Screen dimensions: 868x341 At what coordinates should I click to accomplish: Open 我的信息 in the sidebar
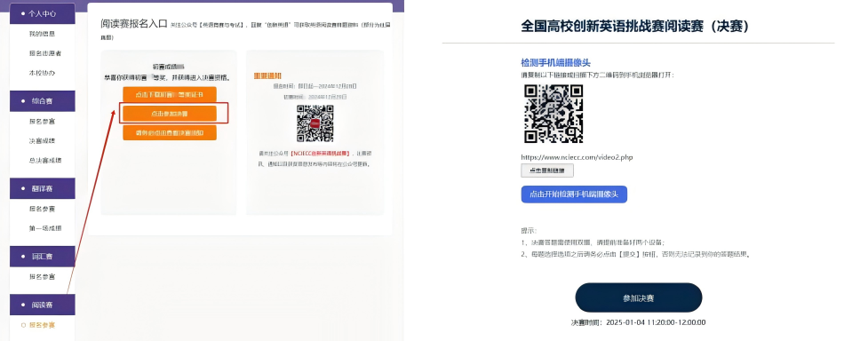[42, 34]
